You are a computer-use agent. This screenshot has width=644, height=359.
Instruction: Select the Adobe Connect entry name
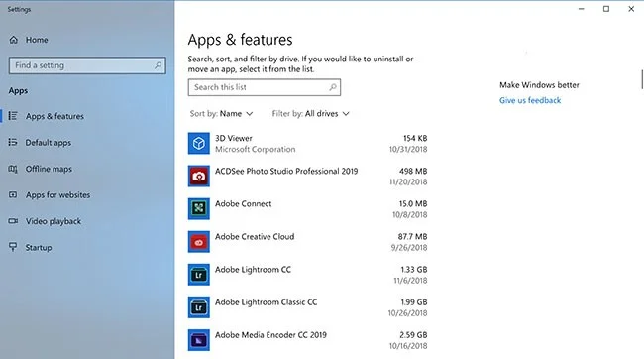click(243, 204)
